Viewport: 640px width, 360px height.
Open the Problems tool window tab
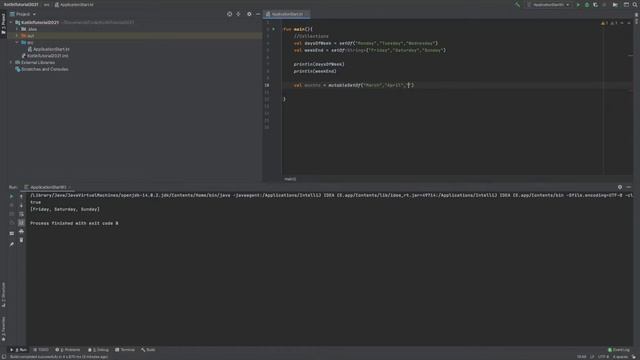(68, 350)
